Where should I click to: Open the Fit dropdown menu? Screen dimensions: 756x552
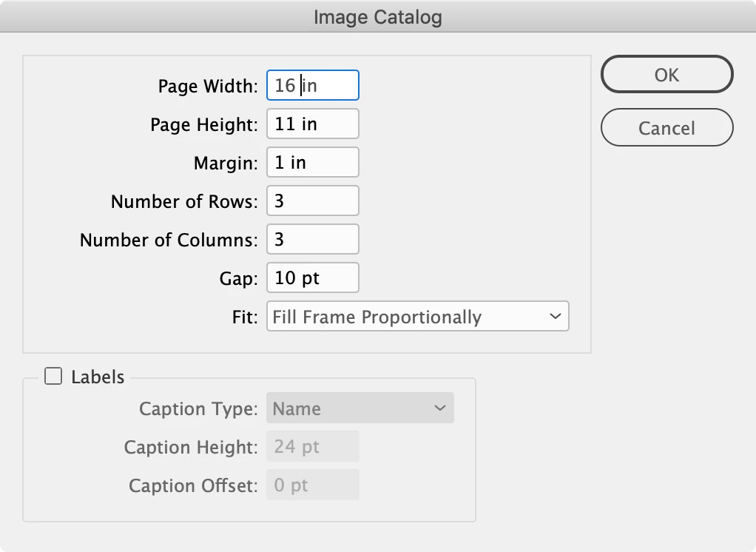coord(417,317)
